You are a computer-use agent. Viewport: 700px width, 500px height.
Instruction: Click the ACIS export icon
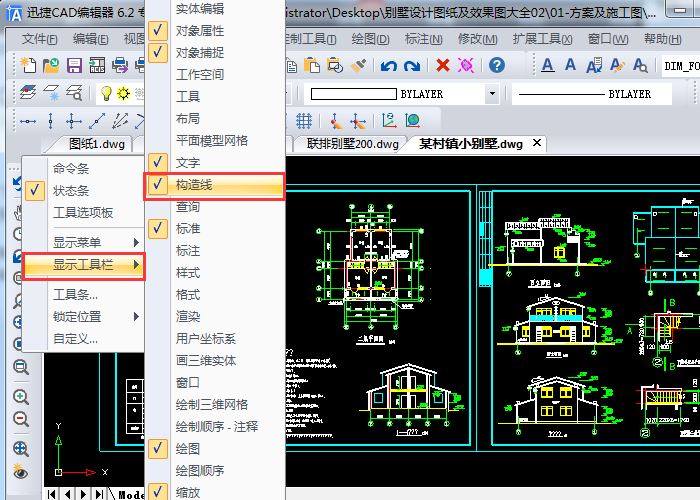(97, 65)
